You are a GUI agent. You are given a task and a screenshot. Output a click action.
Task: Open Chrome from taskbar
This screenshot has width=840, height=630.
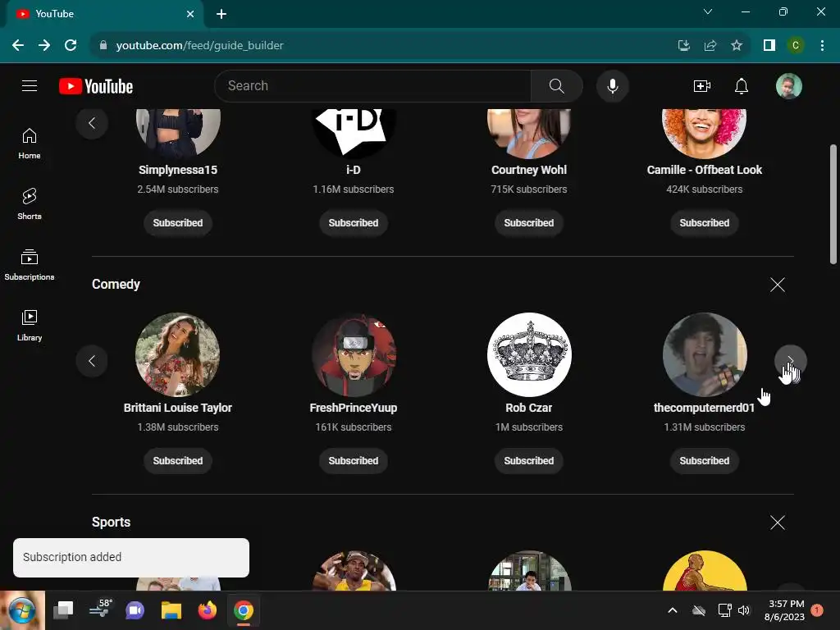coord(243,610)
